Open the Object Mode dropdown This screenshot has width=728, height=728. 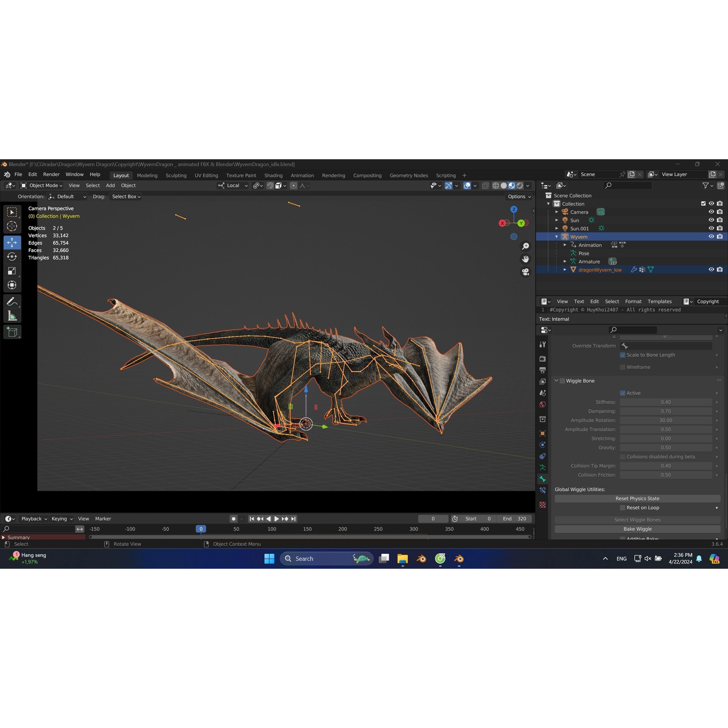coord(42,185)
